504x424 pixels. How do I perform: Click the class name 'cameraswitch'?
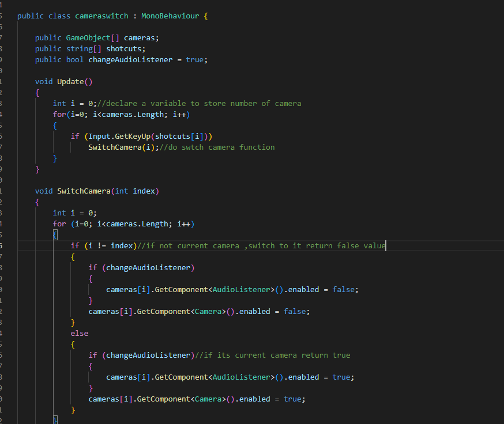(x=101, y=16)
